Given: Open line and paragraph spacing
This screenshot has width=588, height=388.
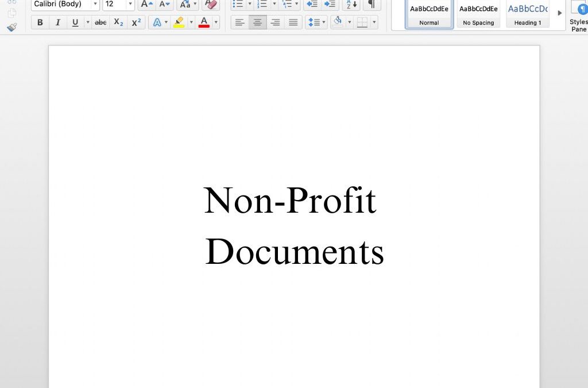Looking at the screenshot, I should click(316, 22).
